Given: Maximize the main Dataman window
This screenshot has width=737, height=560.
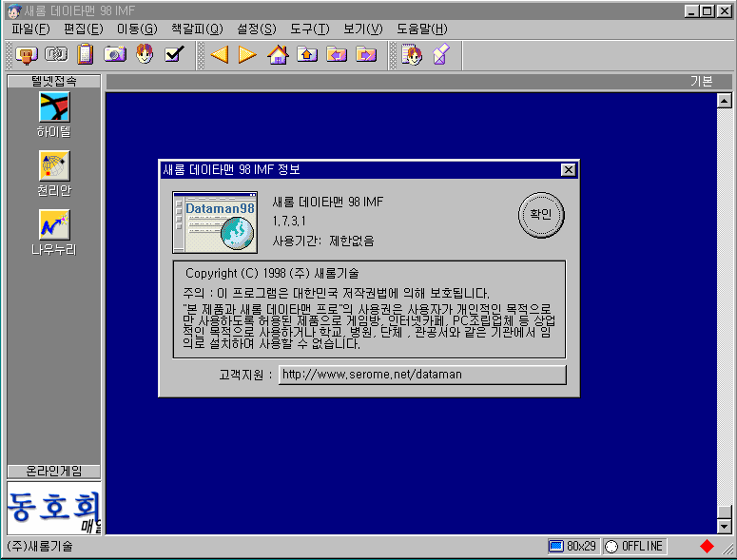Looking at the screenshot, I should click(x=707, y=10).
